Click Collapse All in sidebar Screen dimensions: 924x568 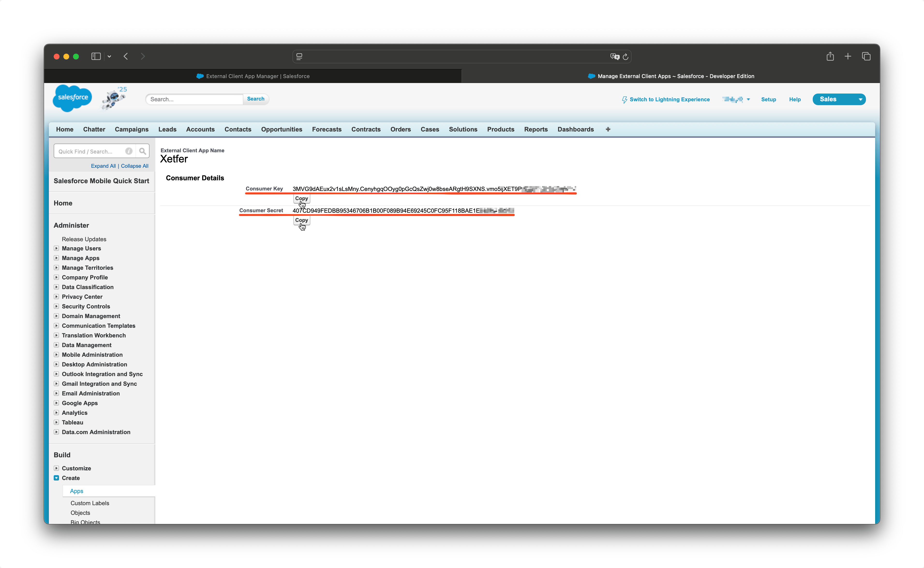coord(134,166)
